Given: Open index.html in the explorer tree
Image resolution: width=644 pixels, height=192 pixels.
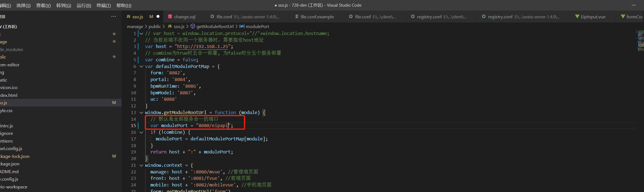Looking at the screenshot, I should (x=61, y=95).
